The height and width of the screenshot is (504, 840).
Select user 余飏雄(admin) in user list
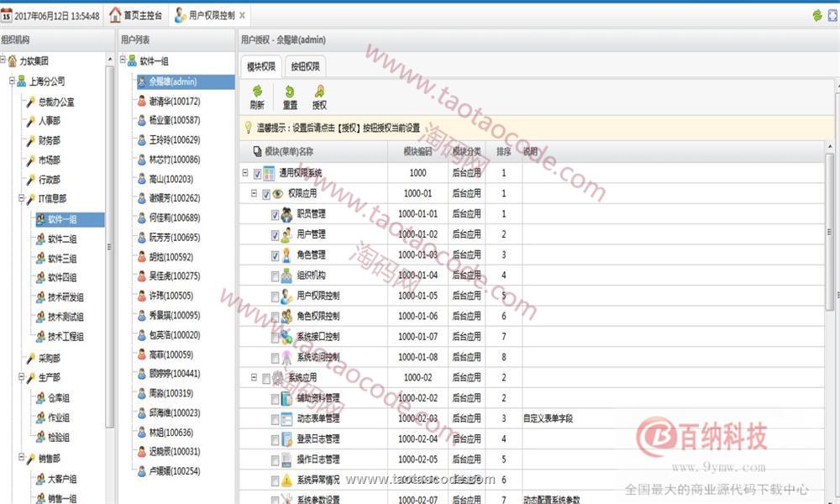pos(172,81)
